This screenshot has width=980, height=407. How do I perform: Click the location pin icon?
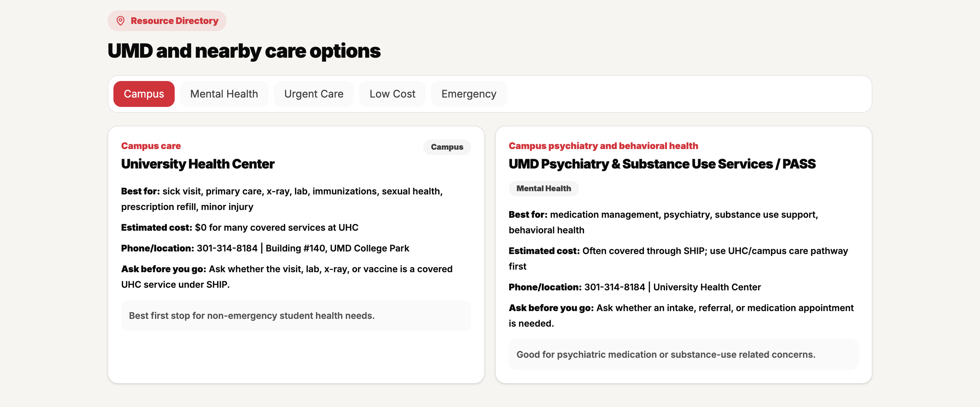point(121,20)
